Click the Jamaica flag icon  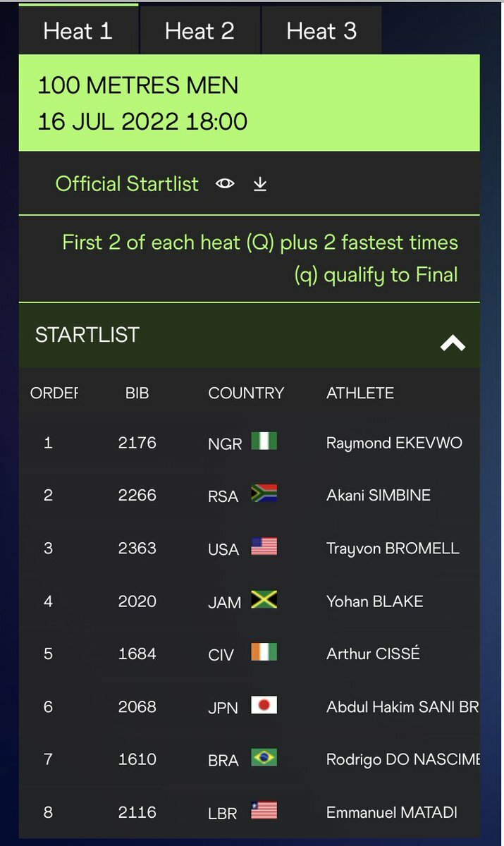[264, 600]
